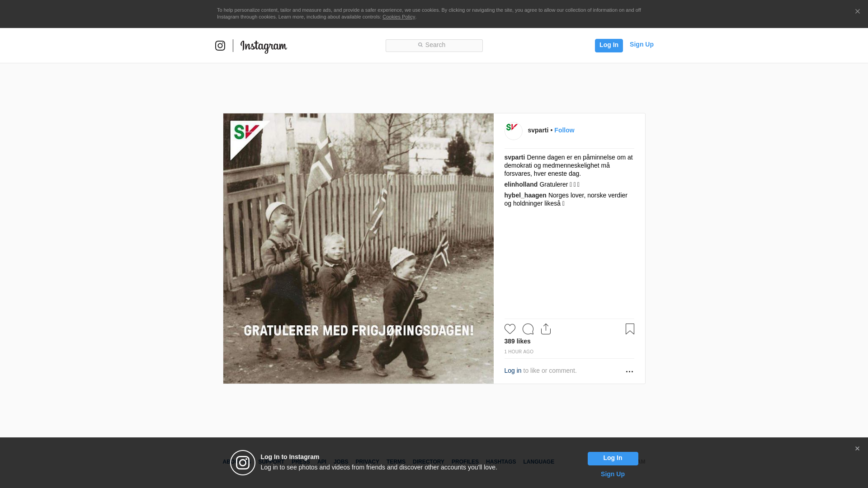Open the post options ellipsis menu

pos(629,371)
